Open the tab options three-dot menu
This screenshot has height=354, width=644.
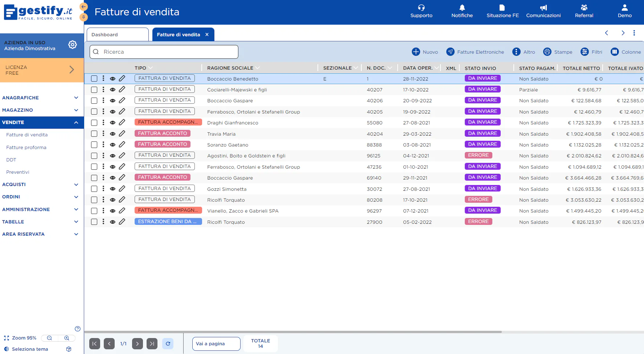pos(634,33)
